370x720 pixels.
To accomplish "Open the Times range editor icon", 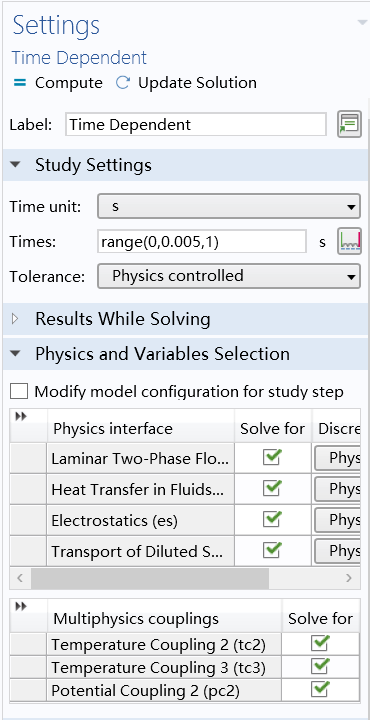I will (349, 242).
